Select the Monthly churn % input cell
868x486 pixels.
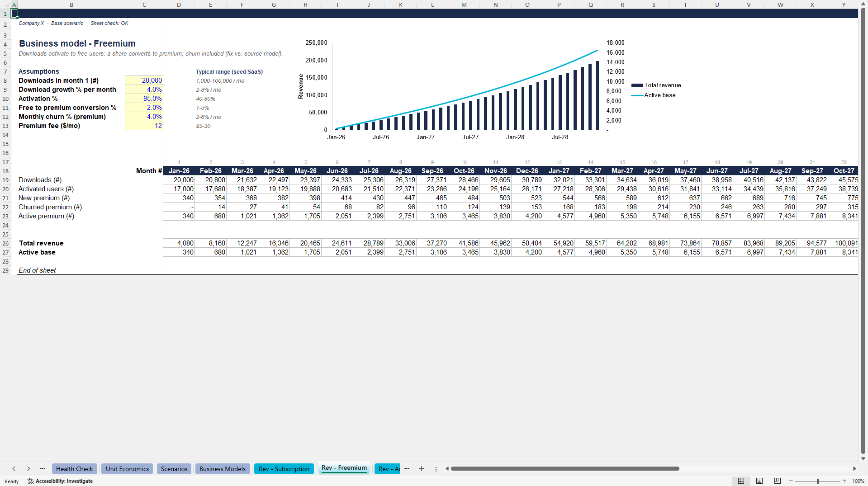[x=144, y=117]
